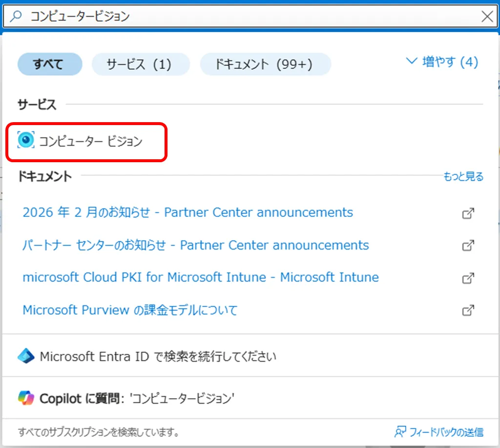Click the search magnifier icon

point(15,16)
